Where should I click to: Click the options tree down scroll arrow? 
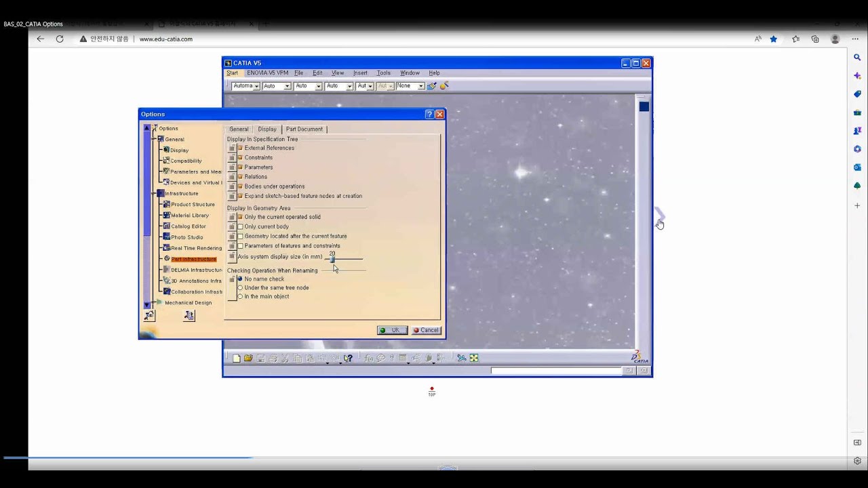147,306
